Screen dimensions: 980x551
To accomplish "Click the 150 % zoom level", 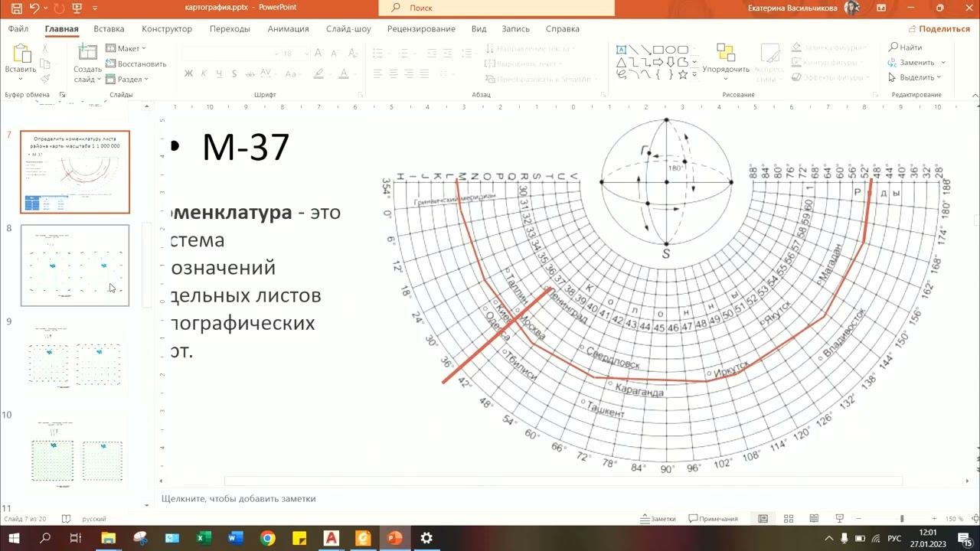I will [x=954, y=519].
